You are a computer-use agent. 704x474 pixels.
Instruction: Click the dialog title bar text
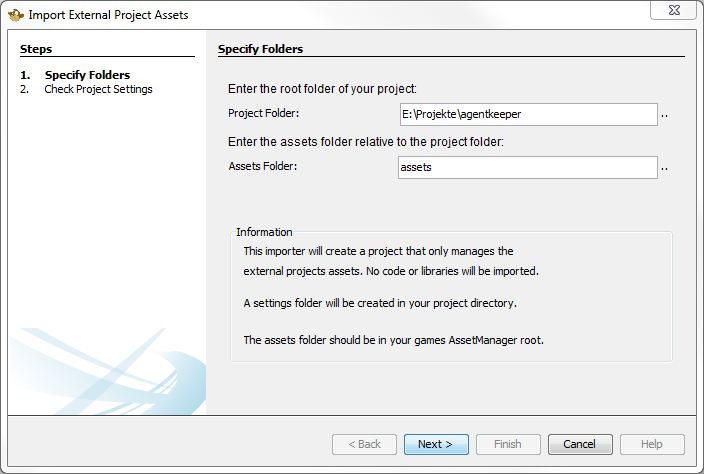click(x=108, y=15)
